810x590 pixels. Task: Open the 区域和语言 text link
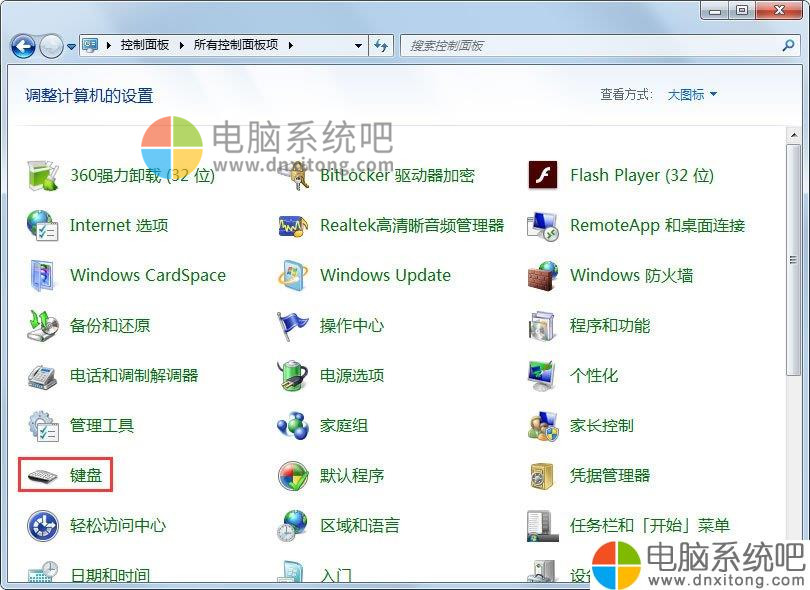pyautogui.click(x=360, y=525)
